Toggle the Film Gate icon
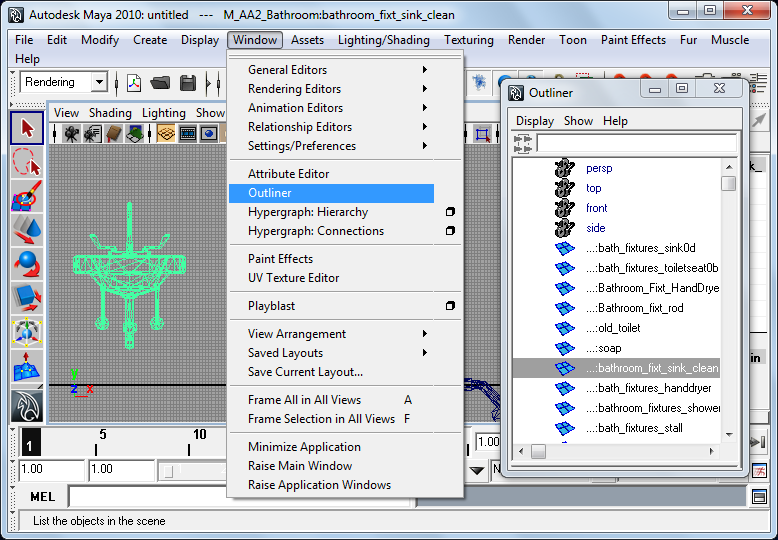The height and width of the screenshot is (540, 778). pos(188,134)
